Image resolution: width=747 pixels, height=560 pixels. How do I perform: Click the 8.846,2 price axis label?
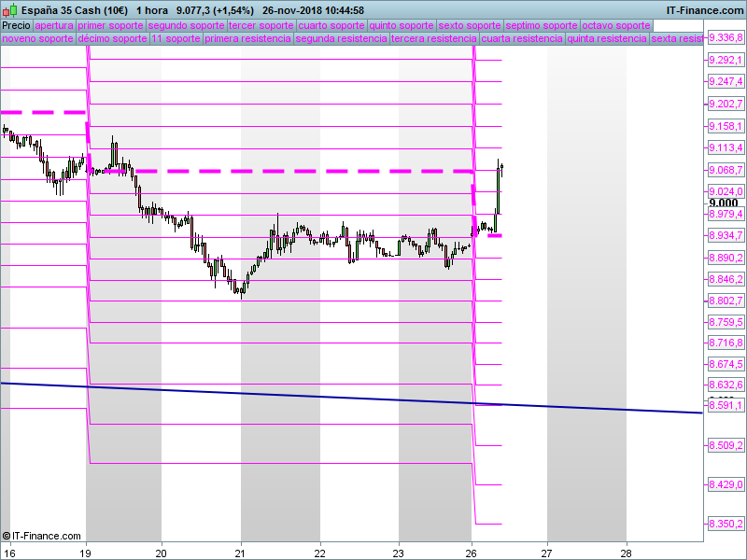click(x=726, y=279)
